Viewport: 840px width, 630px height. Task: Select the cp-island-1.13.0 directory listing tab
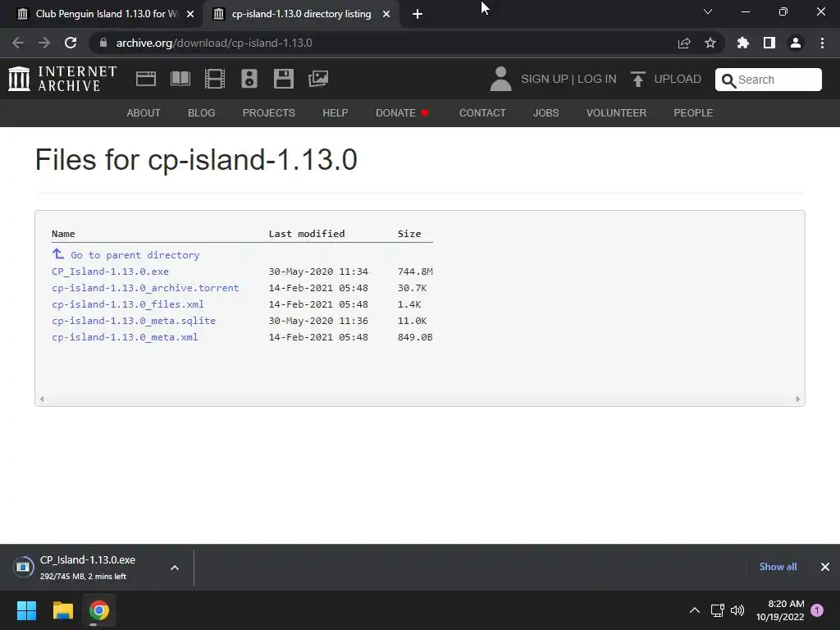301,14
